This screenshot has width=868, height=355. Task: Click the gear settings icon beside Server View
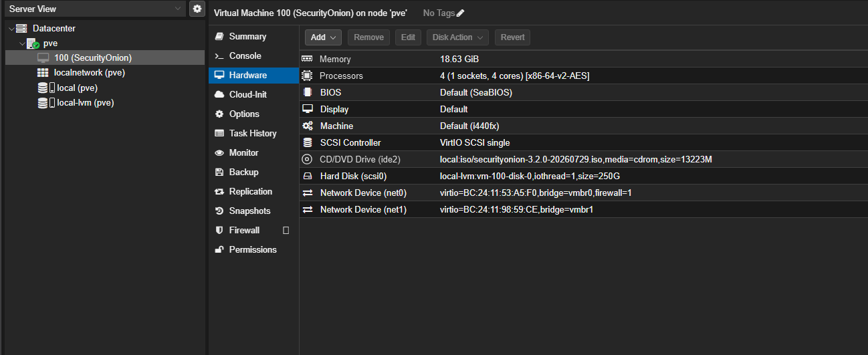point(197,9)
